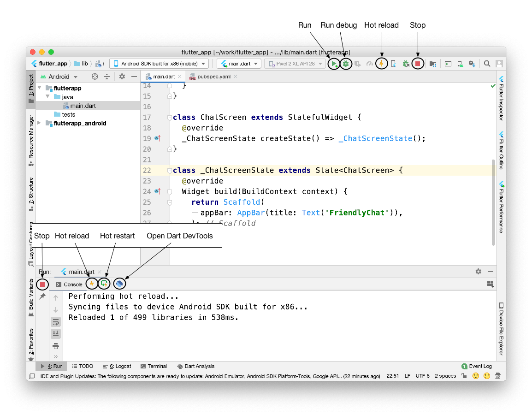Expand the flutterapp_android project node

coord(40,123)
